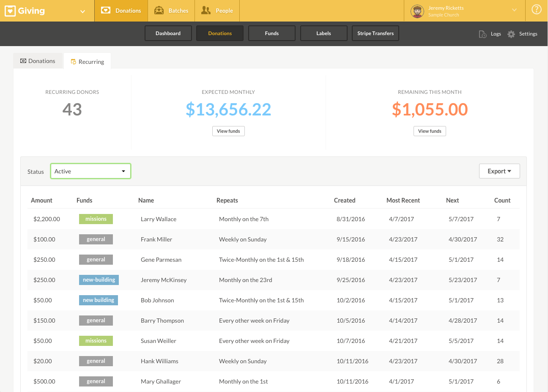Screen dimensions: 548x392
Task: Expand the Giving app switcher chevron
Action: click(x=83, y=11)
